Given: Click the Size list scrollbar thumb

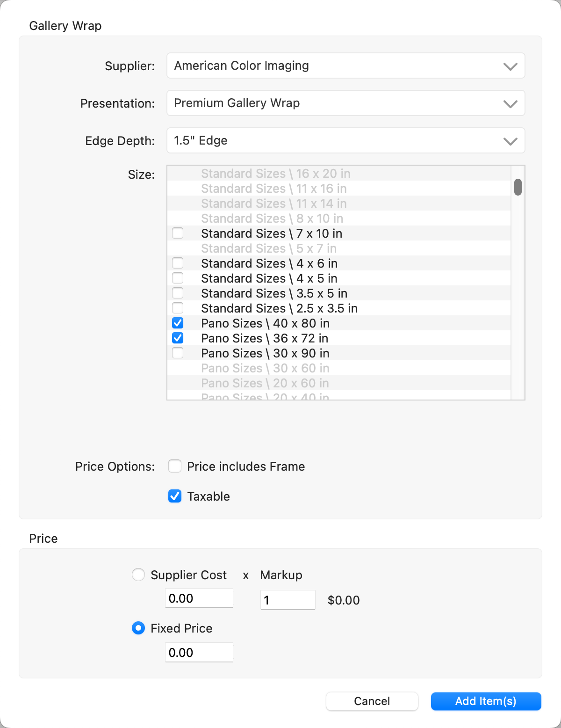Looking at the screenshot, I should click(x=518, y=187).
